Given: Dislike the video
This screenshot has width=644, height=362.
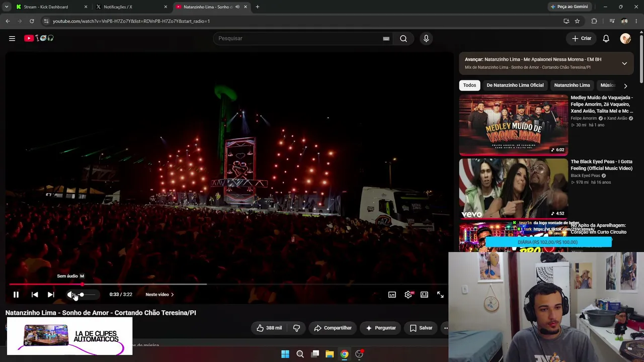Looking at the screenshot, I should pos(296,328).
